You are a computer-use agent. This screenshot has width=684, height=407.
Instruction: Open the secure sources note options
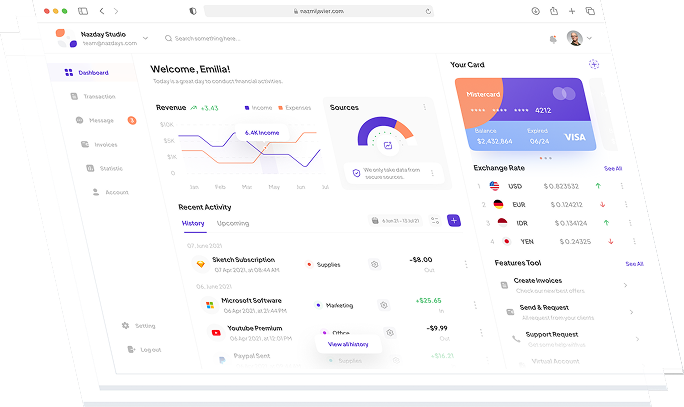pos(432,173)
